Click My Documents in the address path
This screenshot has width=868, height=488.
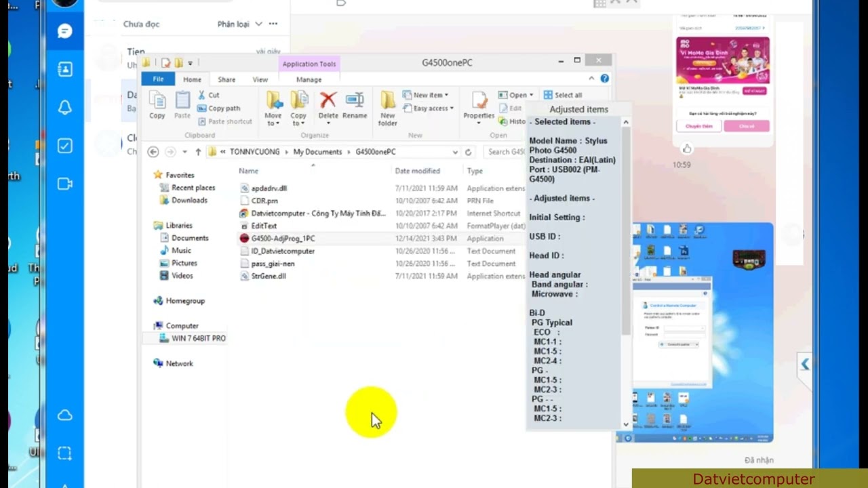point(317,152)
